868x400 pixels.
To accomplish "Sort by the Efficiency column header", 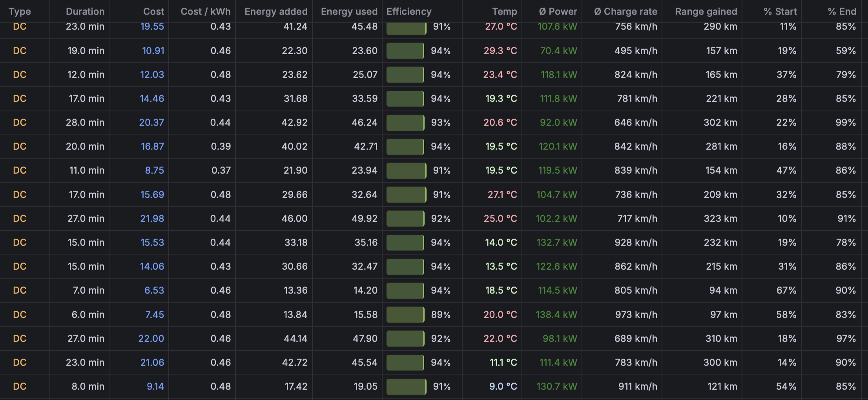I will click(409, 11).
